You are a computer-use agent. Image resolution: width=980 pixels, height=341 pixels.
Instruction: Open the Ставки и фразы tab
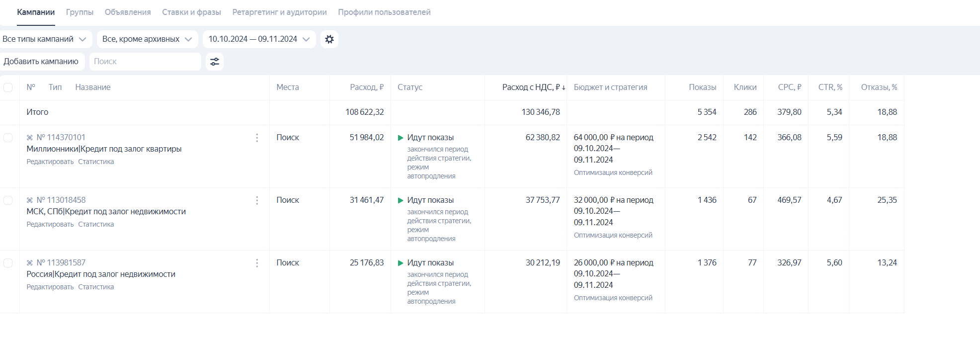pos(191,12)
